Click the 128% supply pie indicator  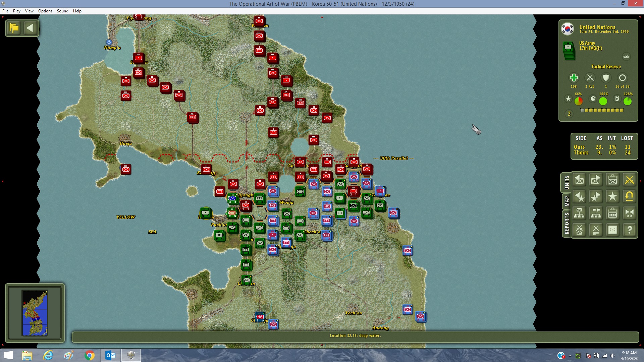tap(628, 101)
